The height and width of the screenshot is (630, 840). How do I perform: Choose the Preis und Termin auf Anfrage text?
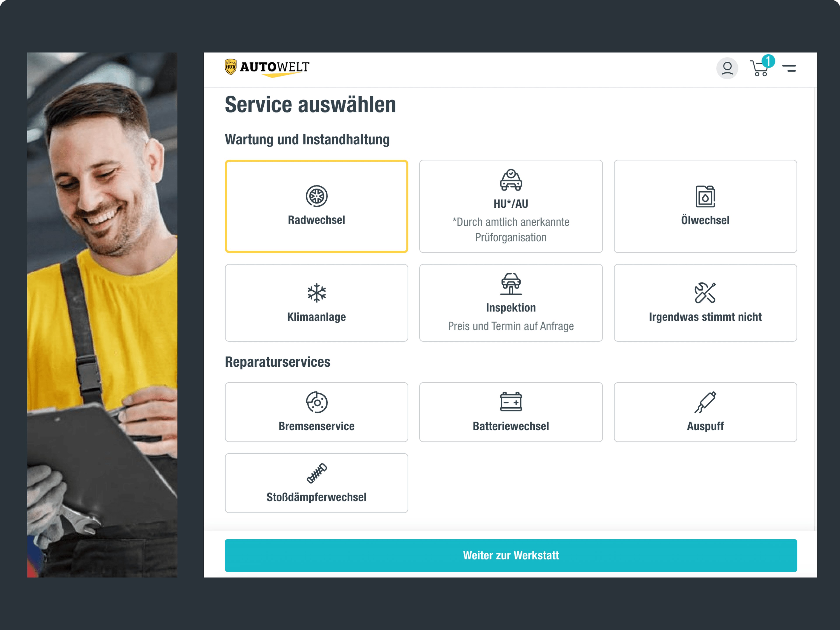click(x=511, y=326)
